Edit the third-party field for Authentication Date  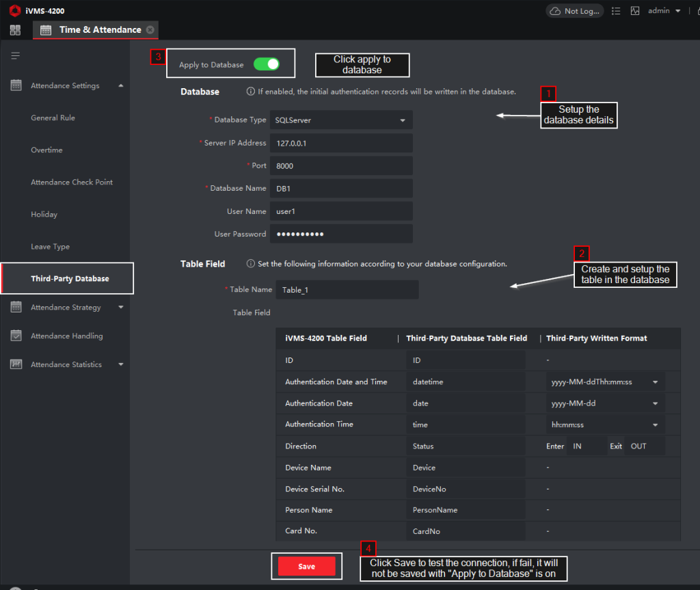click(466, 403)
